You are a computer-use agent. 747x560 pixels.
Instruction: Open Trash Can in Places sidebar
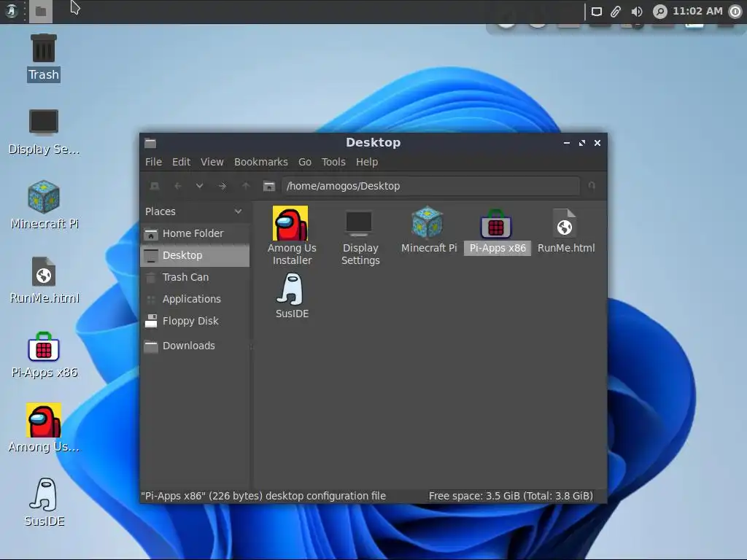[195, 277]
